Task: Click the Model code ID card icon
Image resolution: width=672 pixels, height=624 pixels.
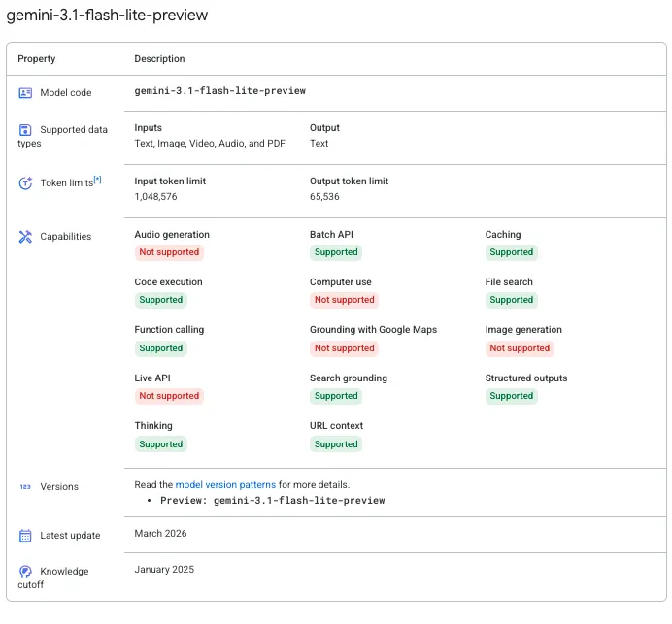Action: [x=25, y=93]
